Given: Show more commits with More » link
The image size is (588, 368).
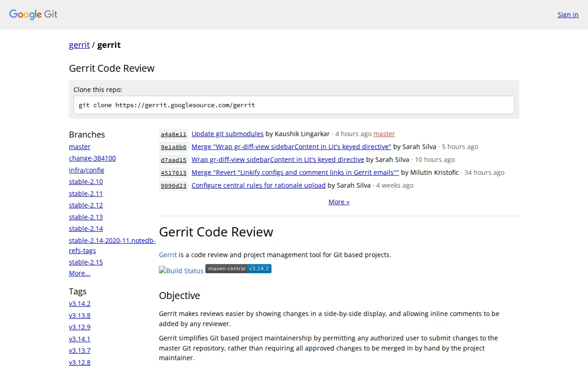Looking at the screenshot, I should click(339, 201).
